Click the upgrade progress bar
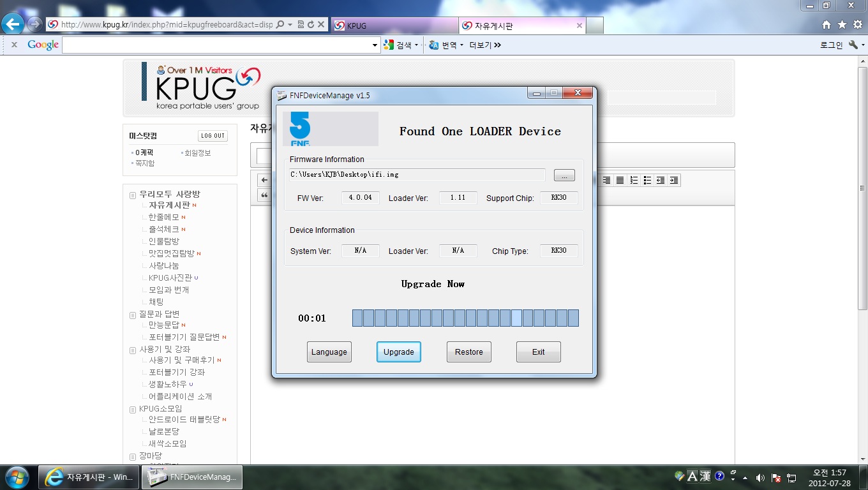868x490 pixels. (465, 318)
